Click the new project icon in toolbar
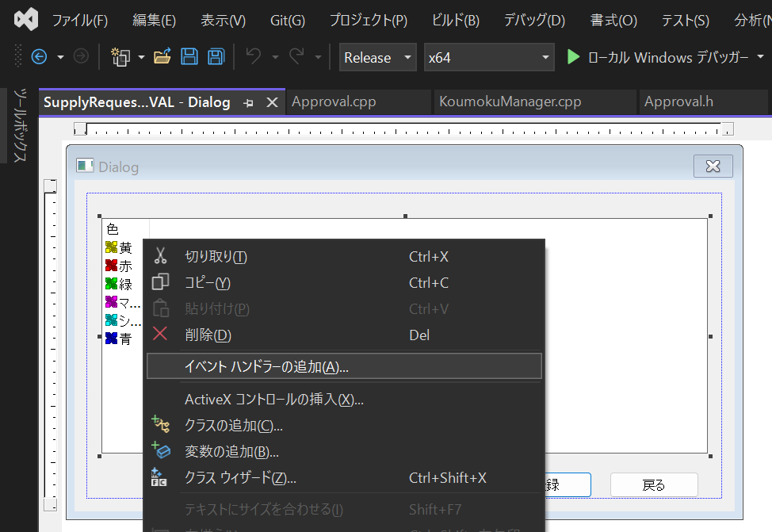772x532 pixels. pos(120,57)
